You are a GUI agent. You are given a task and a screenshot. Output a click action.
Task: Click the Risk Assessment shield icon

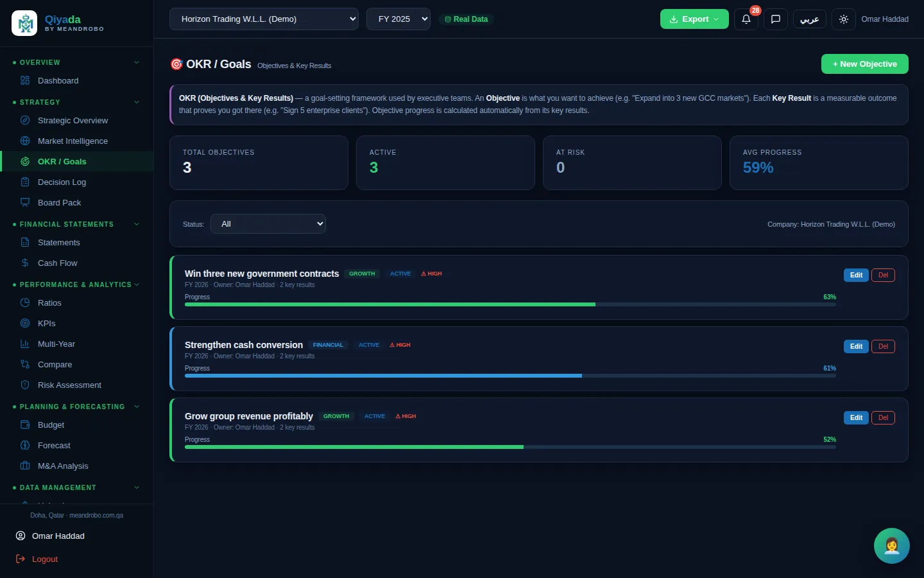(25, 385)
